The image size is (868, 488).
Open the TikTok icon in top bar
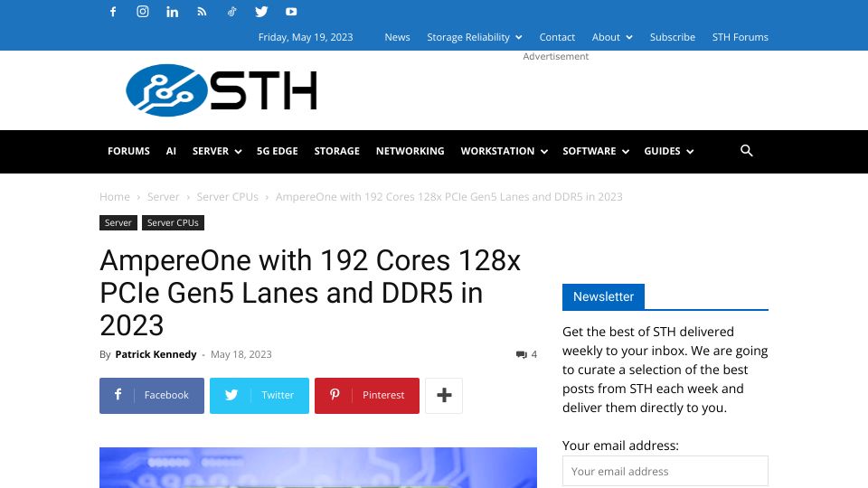(x=232, y=12)
